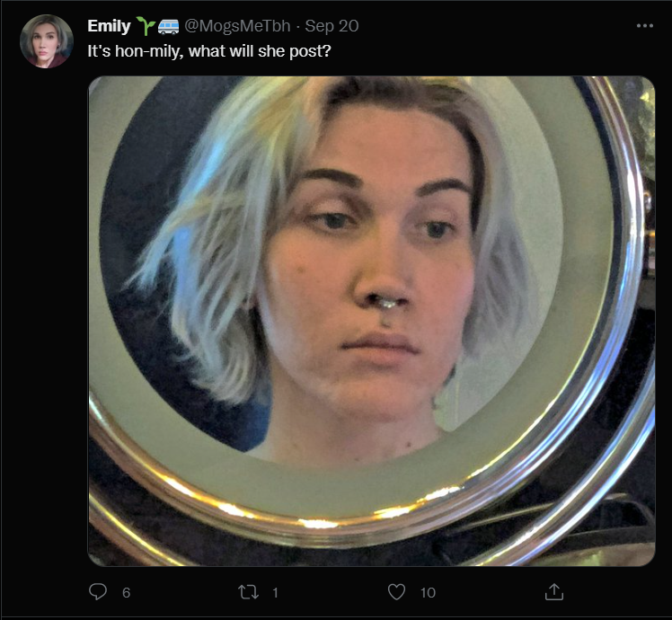Click the seedling emoji beside Emily

pyautogui.click(x=146, y=26)
